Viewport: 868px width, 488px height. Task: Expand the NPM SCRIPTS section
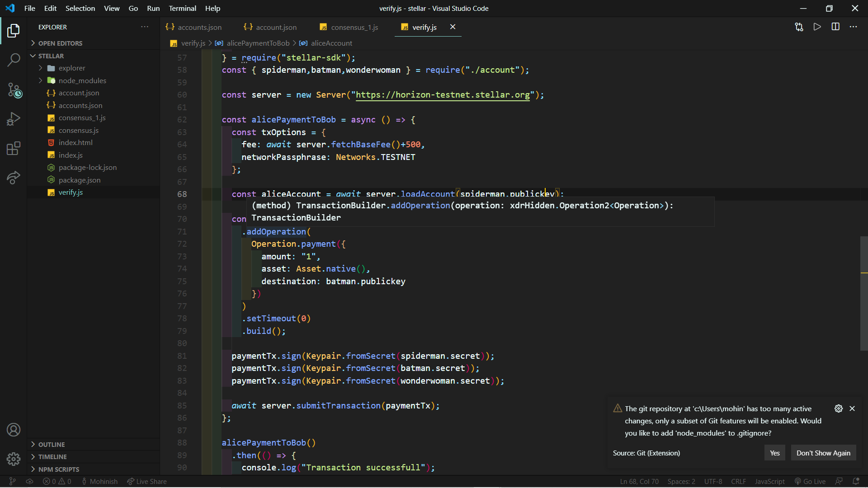(58, 469)
